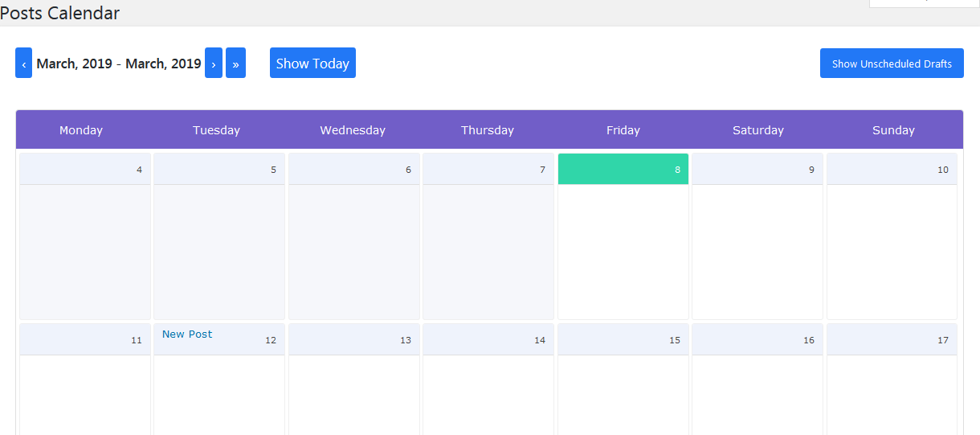Click the Monday column header
The image size is (980, 435).
point(81,130)
